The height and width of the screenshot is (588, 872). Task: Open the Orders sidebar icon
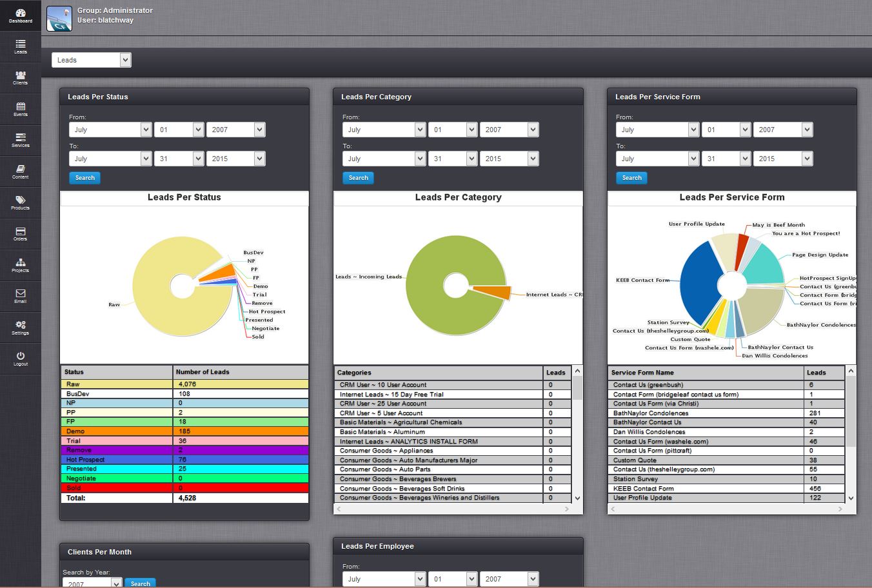(x=20, y=234)
